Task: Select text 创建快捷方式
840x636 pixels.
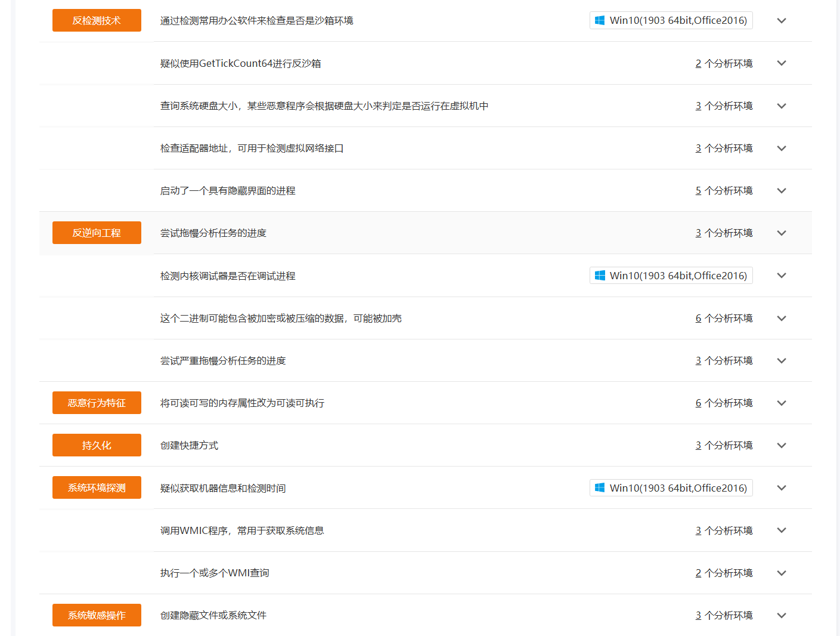Action: point(190,445)
